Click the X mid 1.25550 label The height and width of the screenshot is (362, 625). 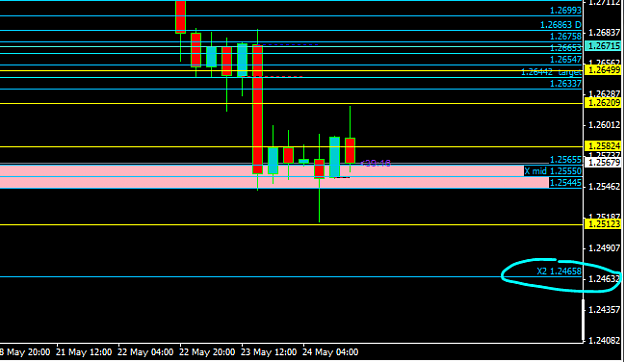tap(553, 171)
